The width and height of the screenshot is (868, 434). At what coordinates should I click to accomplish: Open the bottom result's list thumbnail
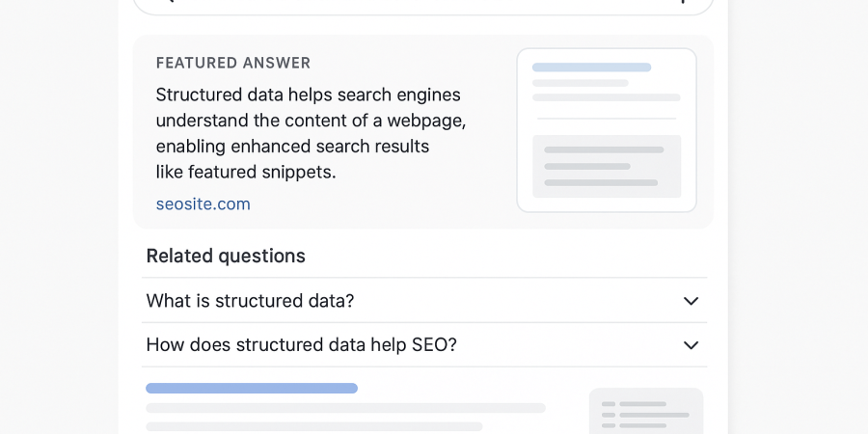646,412
